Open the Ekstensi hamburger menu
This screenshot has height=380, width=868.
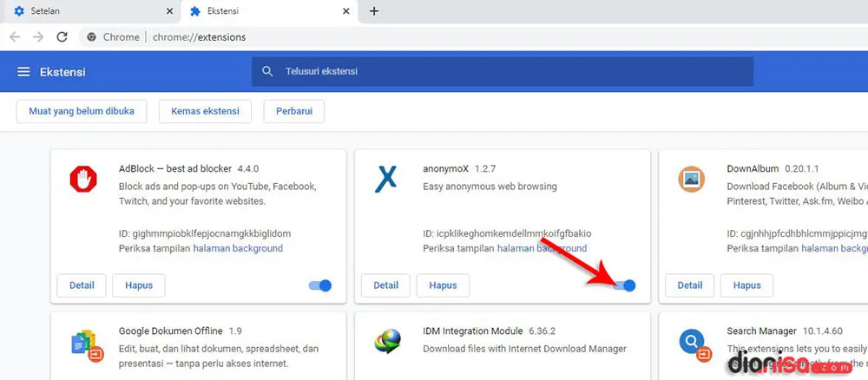(23, 72)
